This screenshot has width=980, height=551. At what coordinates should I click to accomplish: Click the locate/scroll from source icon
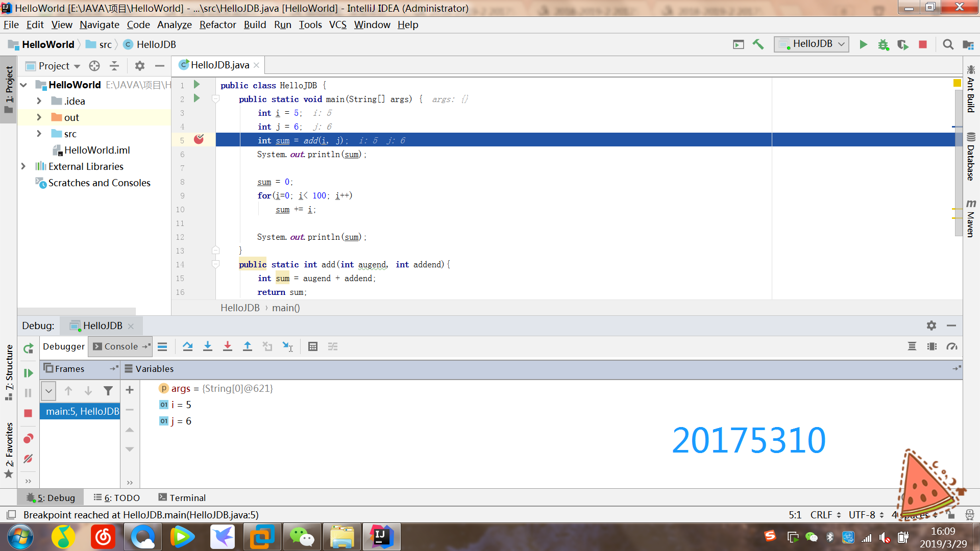coord(94,66)
